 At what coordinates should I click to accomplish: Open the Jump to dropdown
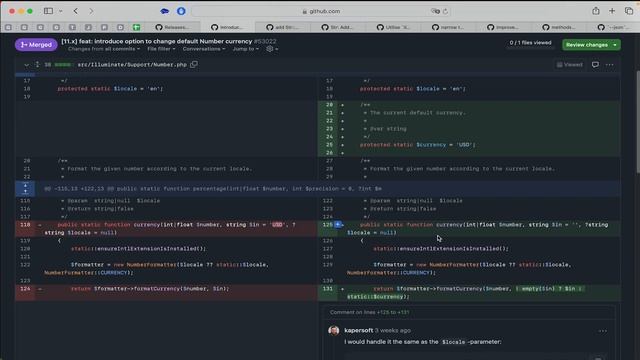pos(245,49)
